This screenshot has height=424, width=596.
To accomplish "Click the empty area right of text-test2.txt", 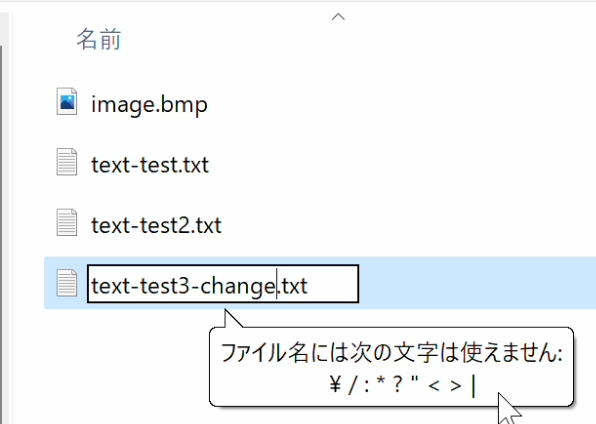I will (x=409, y=225).
